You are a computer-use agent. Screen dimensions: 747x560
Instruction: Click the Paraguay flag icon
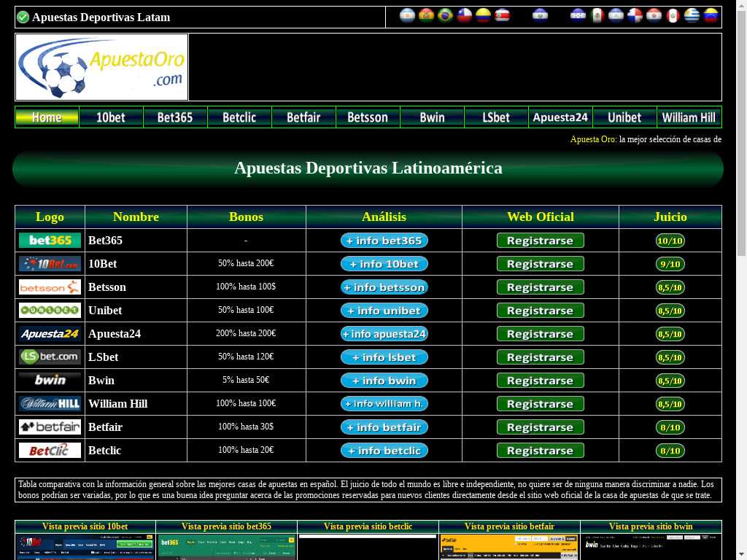(x=654, y=16)
